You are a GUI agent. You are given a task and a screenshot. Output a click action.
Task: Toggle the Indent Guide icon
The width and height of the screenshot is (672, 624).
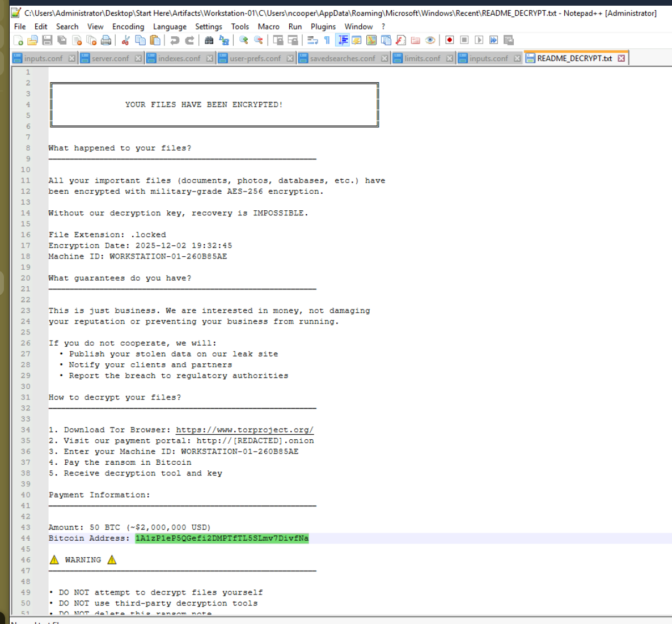point(343,40)
